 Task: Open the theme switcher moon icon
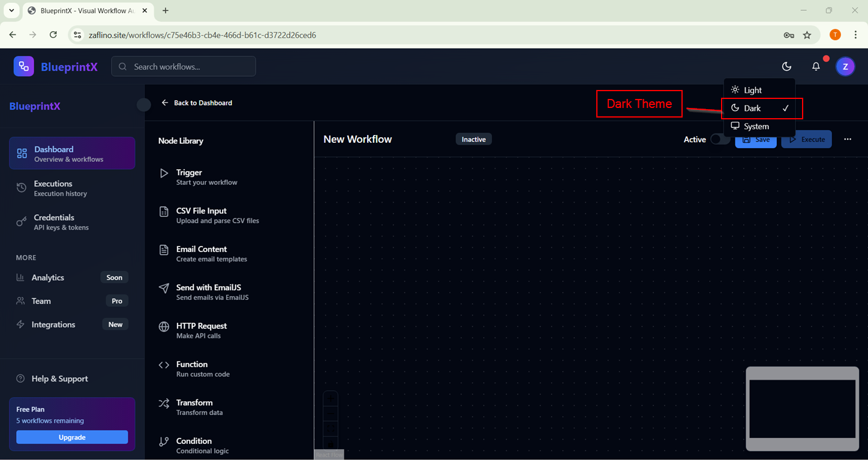tap(786, 67)
